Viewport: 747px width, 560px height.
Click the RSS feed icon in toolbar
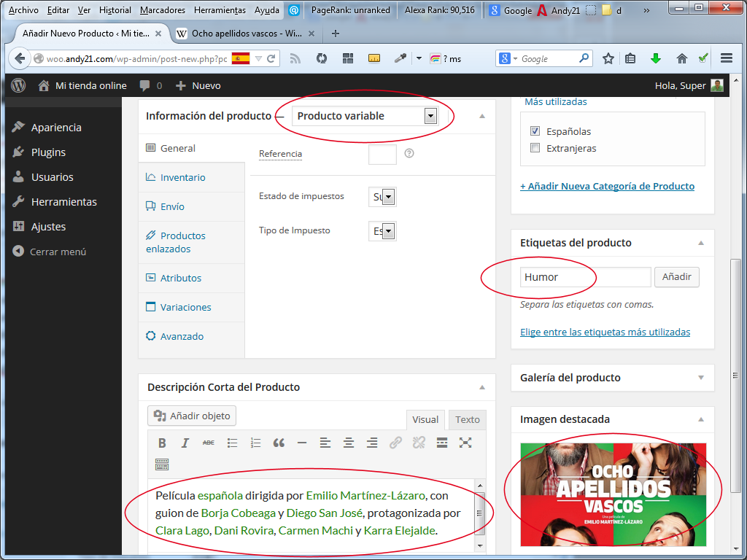click(295, 58)
